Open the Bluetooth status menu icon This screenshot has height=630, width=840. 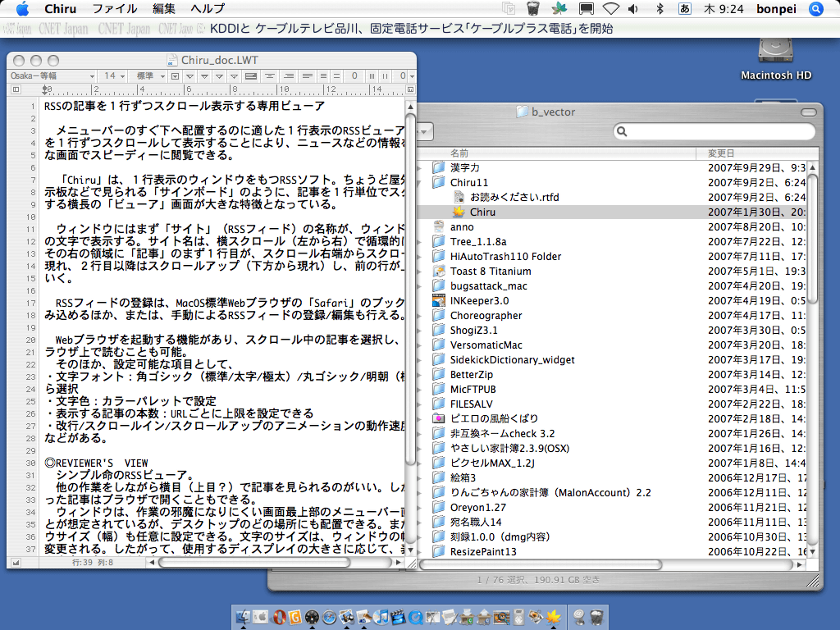click(x=659, y=9)
